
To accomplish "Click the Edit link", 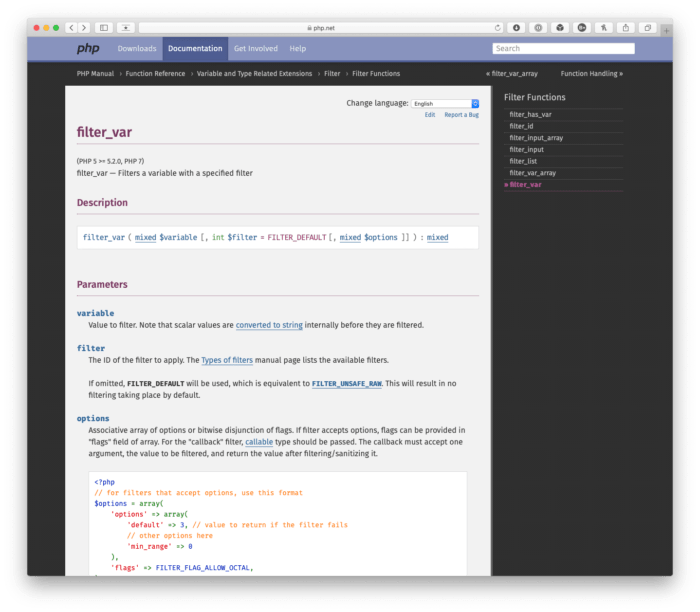I will (x=430, y=115).
